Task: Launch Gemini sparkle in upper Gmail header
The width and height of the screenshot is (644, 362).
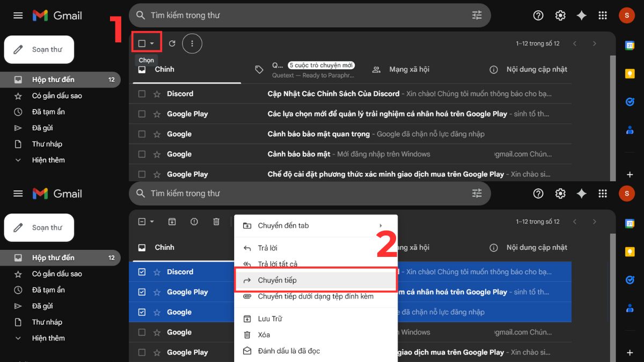Action: point(581,16)
